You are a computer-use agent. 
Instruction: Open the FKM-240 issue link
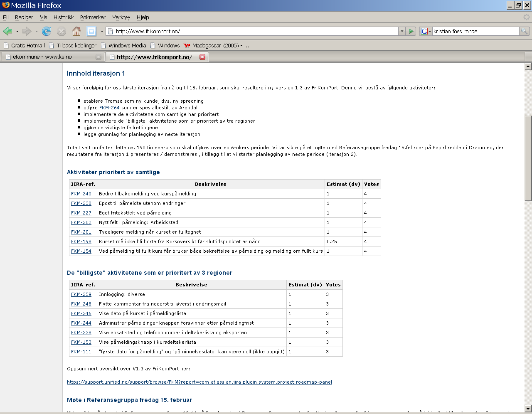click(81, 194)
